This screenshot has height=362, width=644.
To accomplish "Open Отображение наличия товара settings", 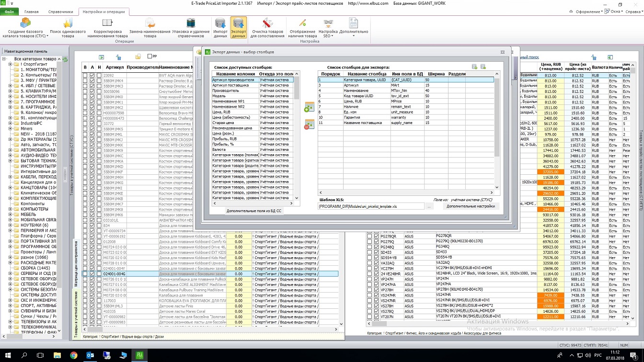I will click(x=303, y=28).
